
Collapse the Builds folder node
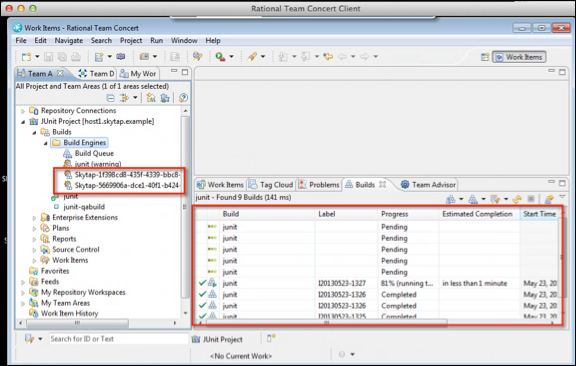pos(34,132)
